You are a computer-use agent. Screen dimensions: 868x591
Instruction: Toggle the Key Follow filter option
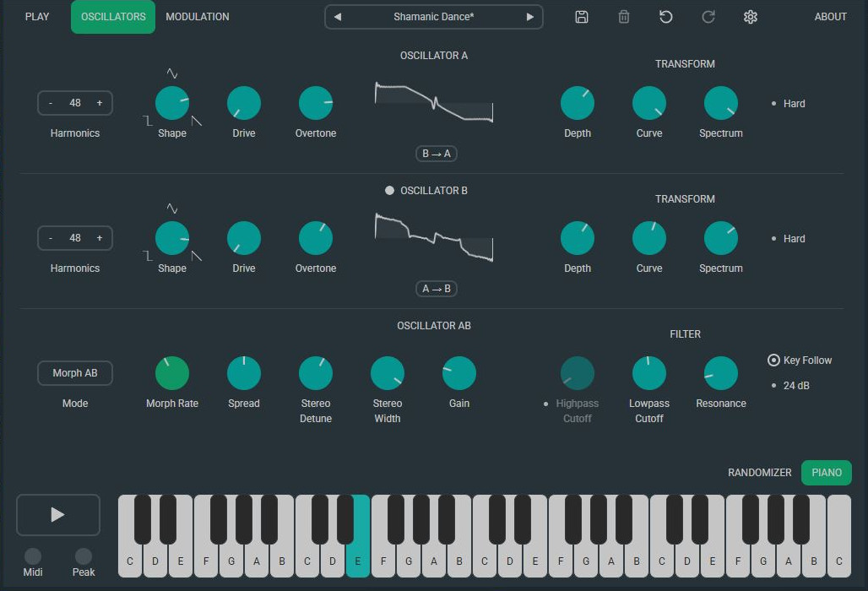coord(800,361)
